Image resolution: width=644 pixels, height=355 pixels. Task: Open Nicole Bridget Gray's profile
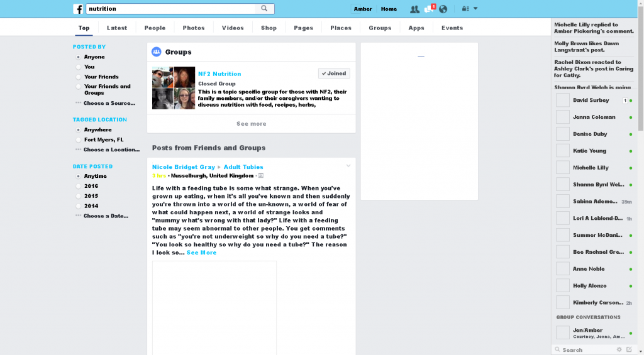point(184,167)
